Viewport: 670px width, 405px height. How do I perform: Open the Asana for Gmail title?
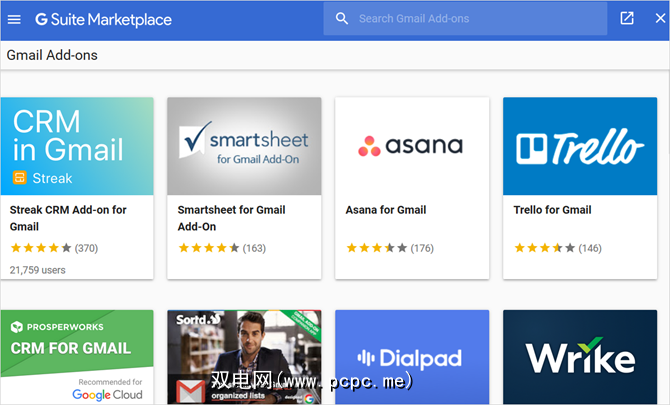(x=385, y=210)
